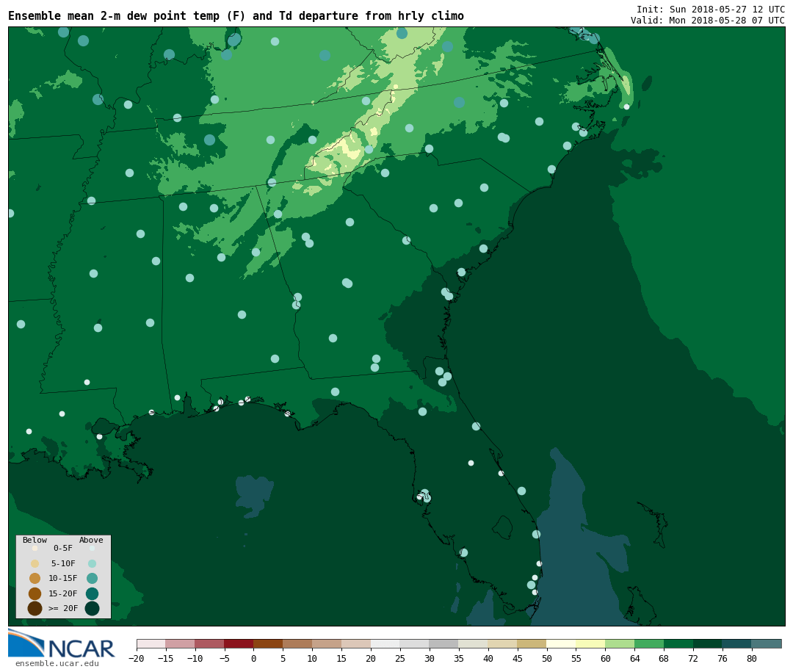This screenshot has width=793, height=672.
Task: Click the Below 0-5F legend dot
Action: tap(35, 548)
